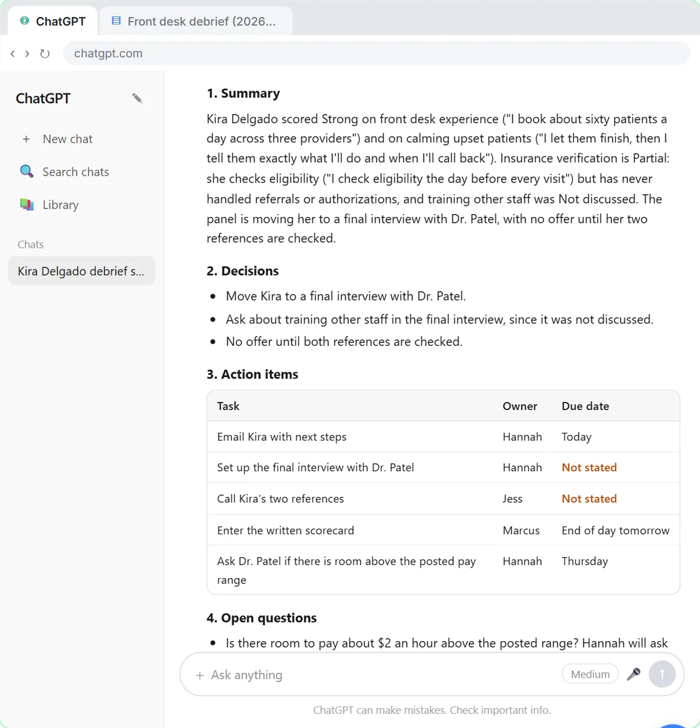The height and width of the screenshot is (728, 700).
Task: Click 'Call Kira's two references' cell
Action: click(281, 499)
